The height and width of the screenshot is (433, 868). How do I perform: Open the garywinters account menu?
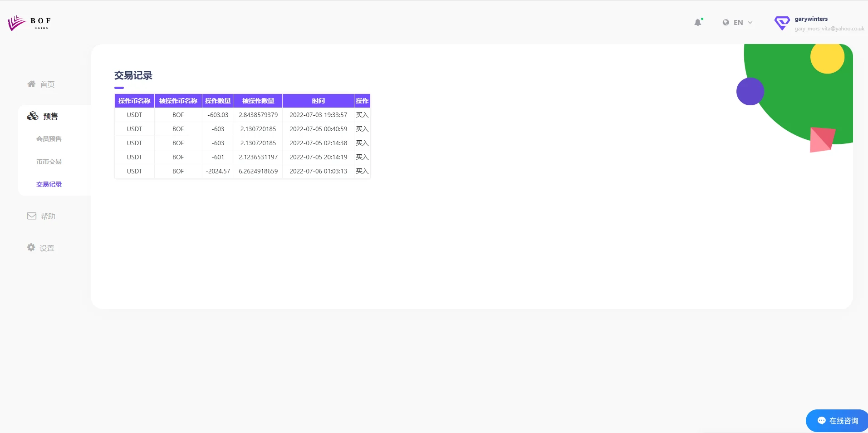[x=811, y=19]
